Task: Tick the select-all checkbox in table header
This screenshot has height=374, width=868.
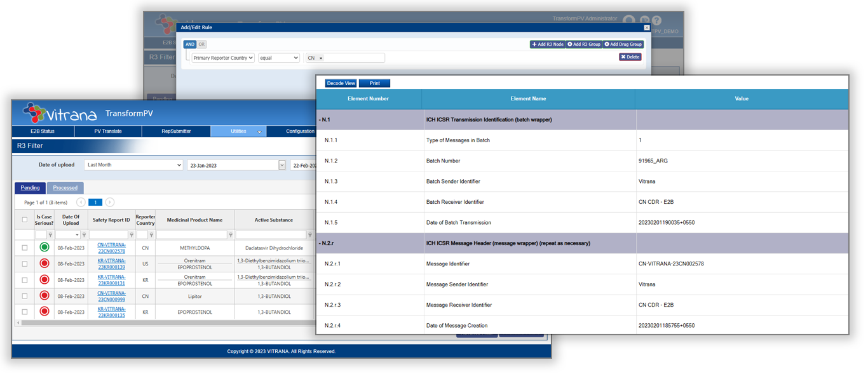Action: (25, 220)
